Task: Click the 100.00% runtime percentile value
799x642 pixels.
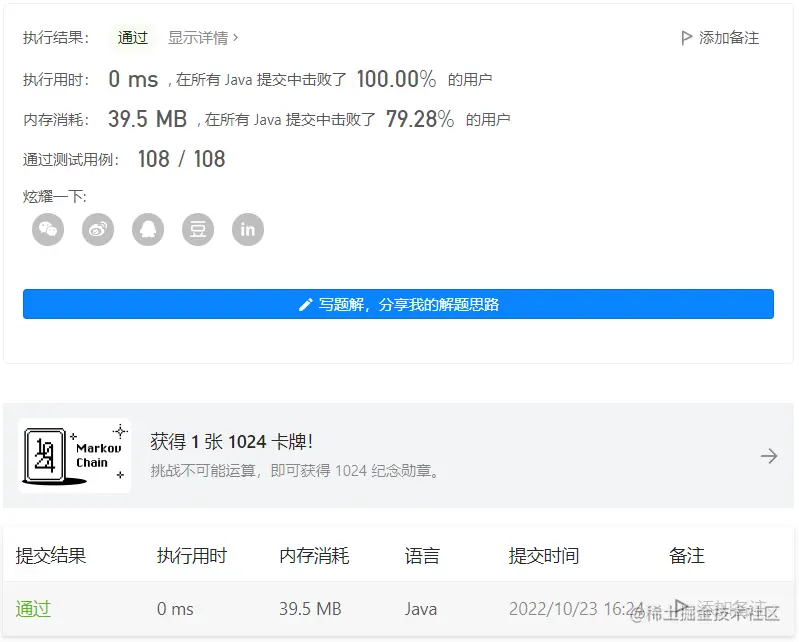Action: pyautogui.click(x=396, y=79)
